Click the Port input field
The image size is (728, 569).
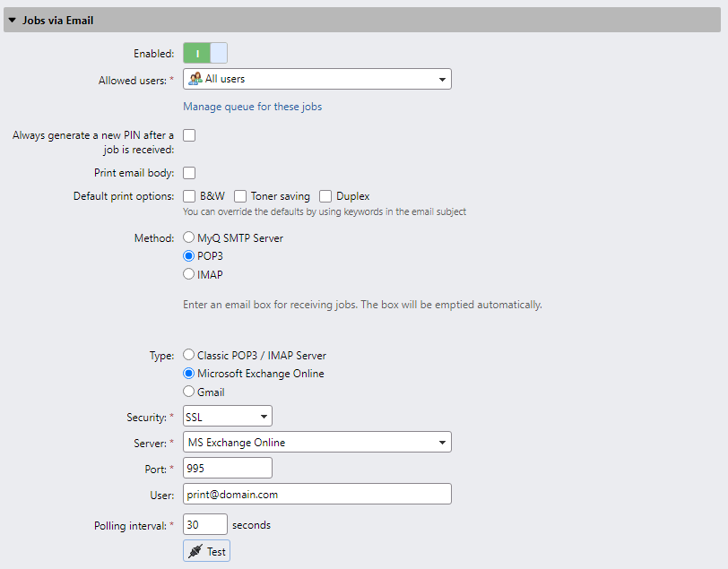tap(227, 467)
